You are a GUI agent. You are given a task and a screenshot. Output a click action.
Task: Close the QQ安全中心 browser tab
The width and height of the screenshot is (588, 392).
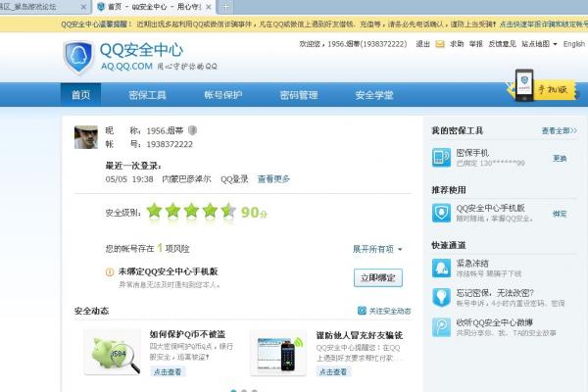209,7
